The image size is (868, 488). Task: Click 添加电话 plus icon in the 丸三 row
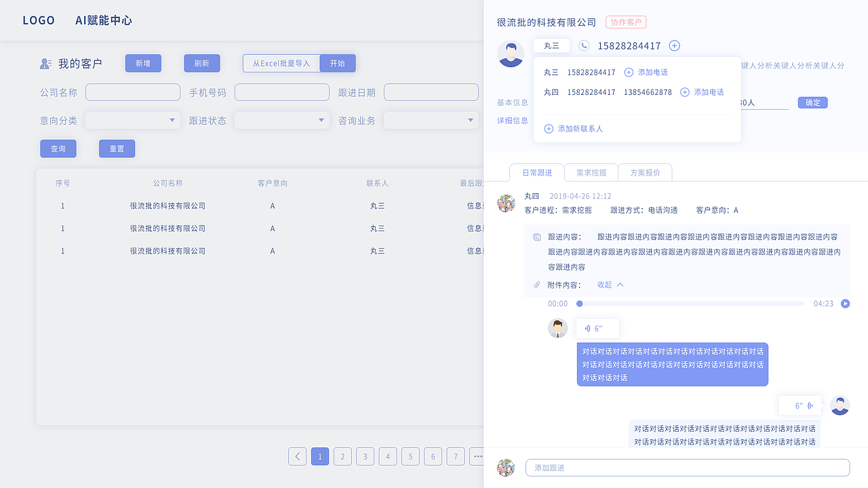(628, 72)
